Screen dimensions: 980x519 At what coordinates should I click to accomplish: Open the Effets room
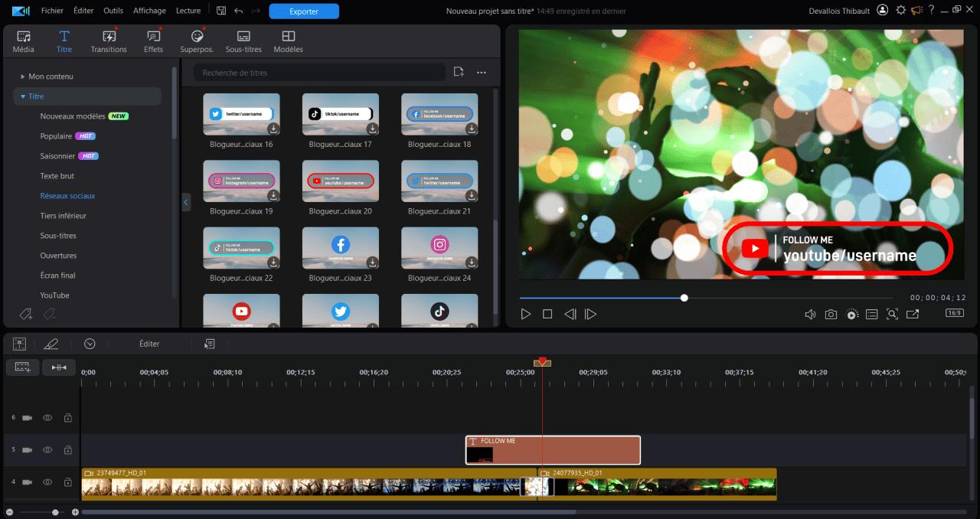point(153,41)
